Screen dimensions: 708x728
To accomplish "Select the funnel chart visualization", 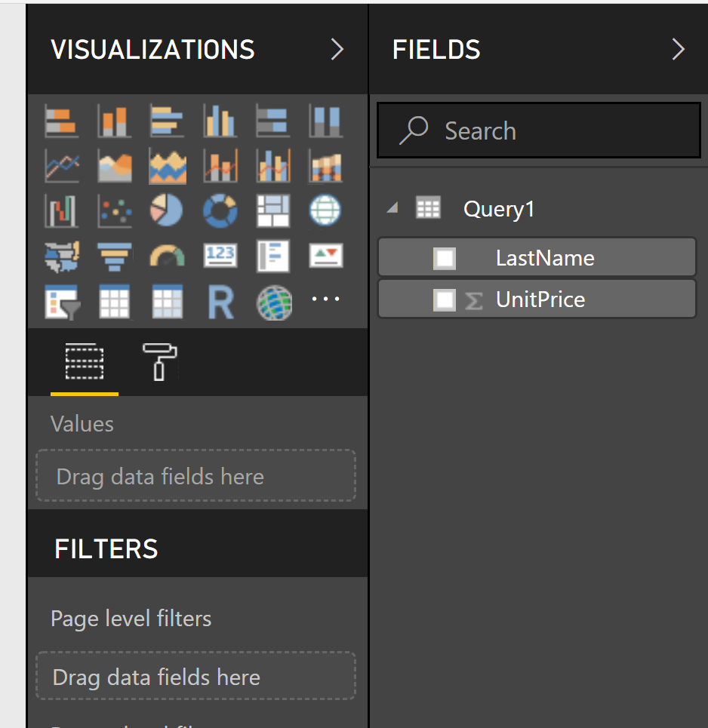I will pos(114,256).
